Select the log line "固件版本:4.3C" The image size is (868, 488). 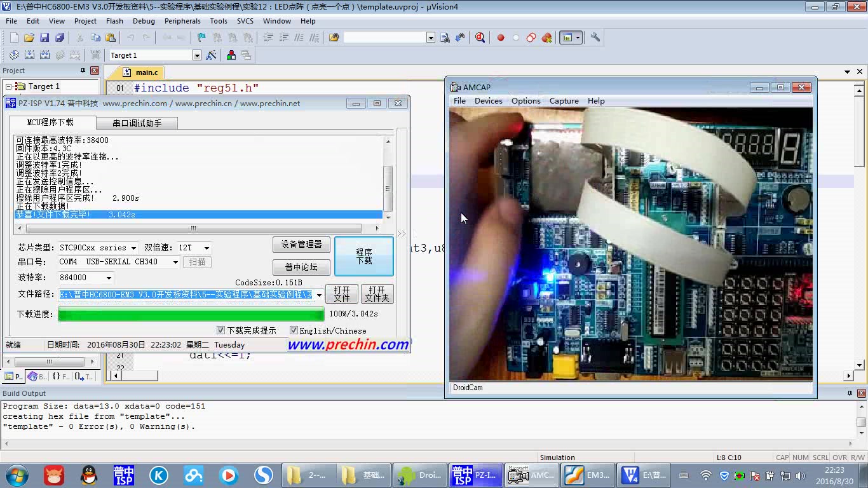43,149
